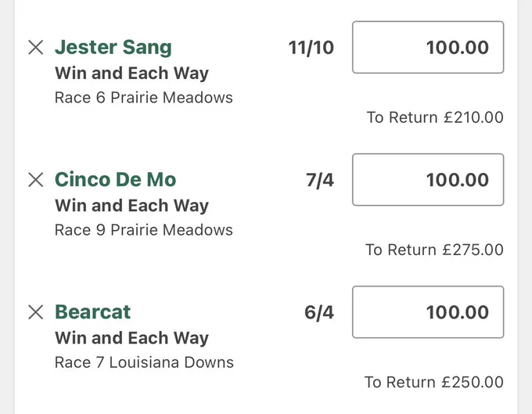532x414 pixels.
Task: Edit the stake field for Bearcat
Action: pyautogui.click(x=428, y=311)
